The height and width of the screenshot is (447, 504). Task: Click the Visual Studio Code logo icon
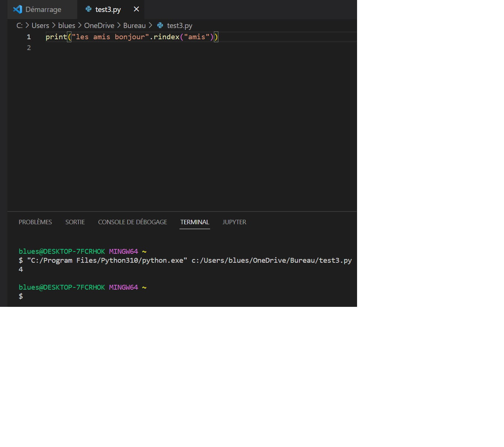(17, 9)
